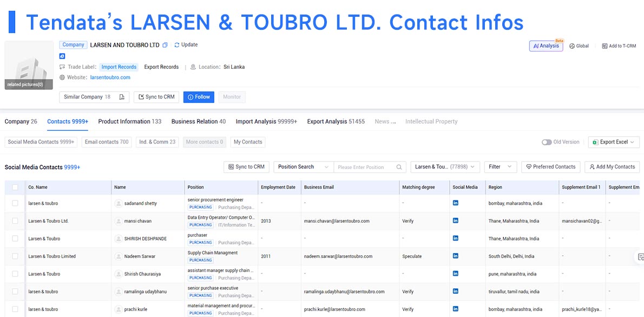Screen dimensions: 644x317
Task: Open the related pictures thumbnail
Action: point(29,66)
